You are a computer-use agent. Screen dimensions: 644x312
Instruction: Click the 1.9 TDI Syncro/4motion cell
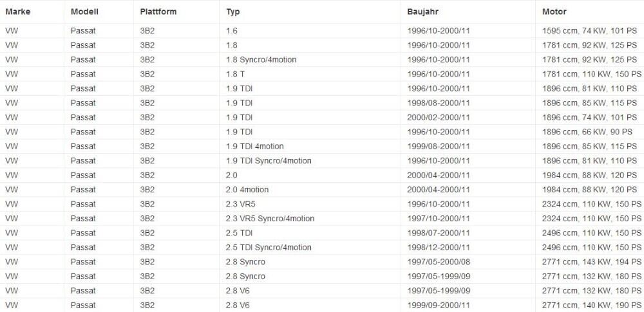pyautogui.click(x=269, y=161)
